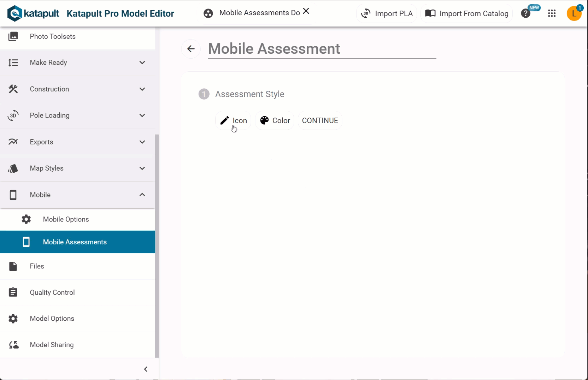Click the Model Sharing icon
Image resolution: width=588 pixels, height=380 pixels.
[x=13, y=345]
